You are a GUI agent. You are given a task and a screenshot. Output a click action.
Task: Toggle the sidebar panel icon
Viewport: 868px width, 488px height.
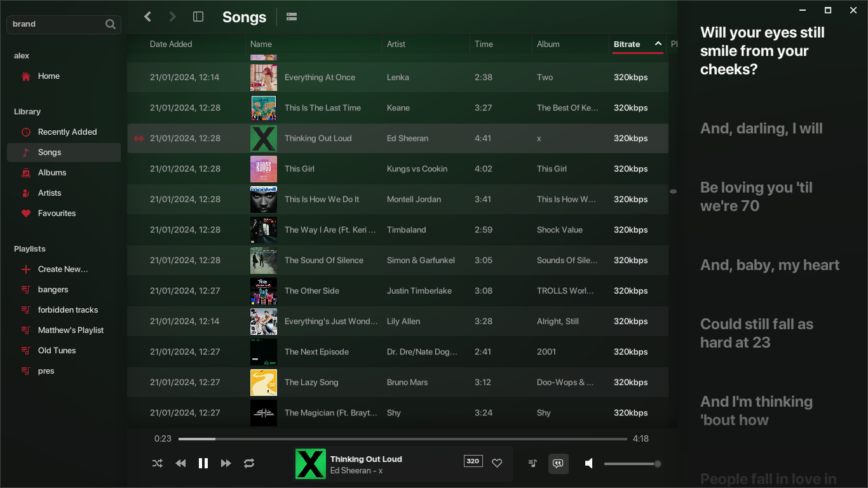[198, 17]
